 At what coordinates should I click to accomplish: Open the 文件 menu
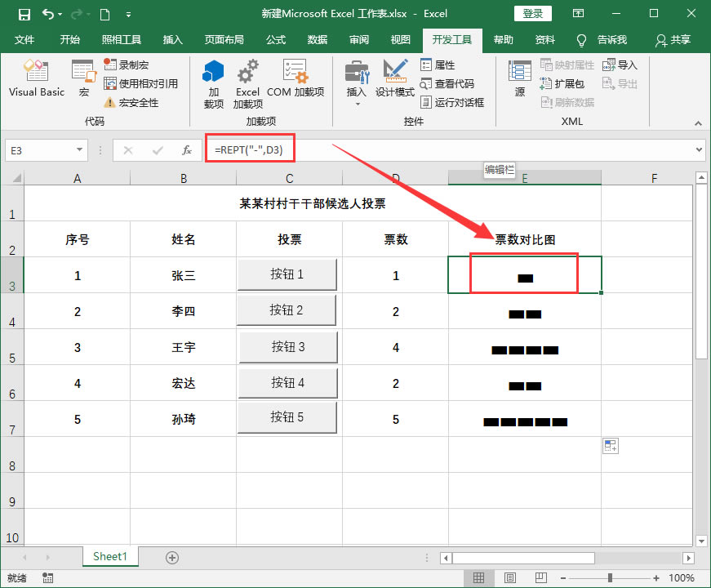[x=24, y=40]
